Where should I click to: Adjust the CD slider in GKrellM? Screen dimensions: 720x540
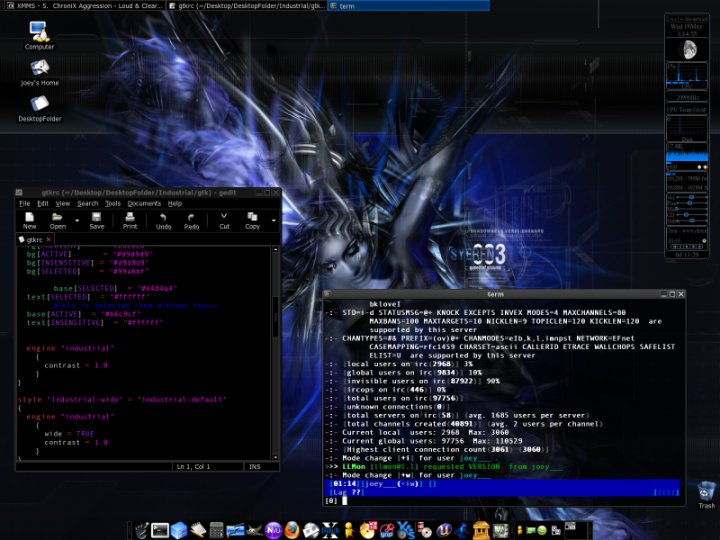(x=687, y=215)
